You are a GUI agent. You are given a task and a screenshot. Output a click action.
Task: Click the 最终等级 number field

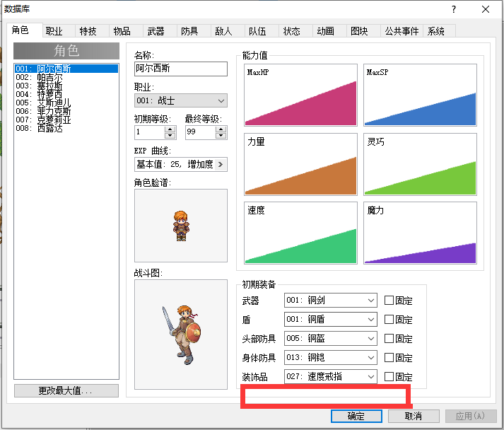point(201,132)
